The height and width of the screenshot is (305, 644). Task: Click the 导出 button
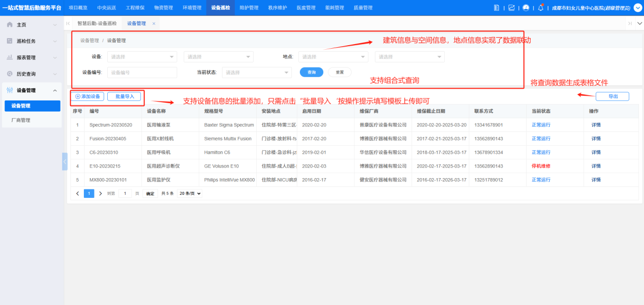coord(611,96)
